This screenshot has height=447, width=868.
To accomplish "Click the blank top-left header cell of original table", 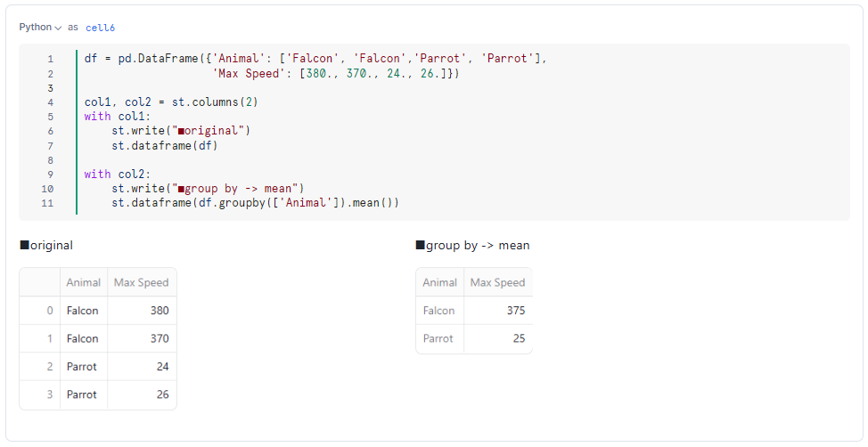I will coord(40,282).
